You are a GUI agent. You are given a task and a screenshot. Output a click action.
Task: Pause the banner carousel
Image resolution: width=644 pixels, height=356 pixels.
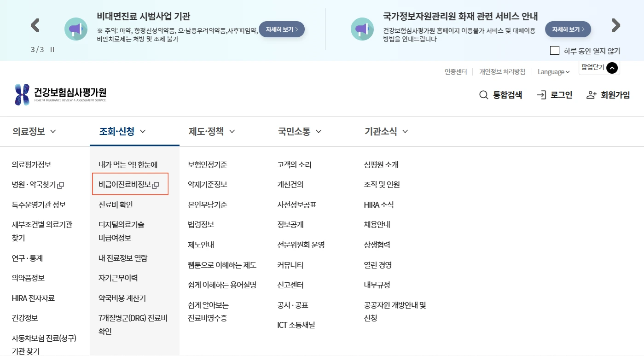click(x=51, y=49)
